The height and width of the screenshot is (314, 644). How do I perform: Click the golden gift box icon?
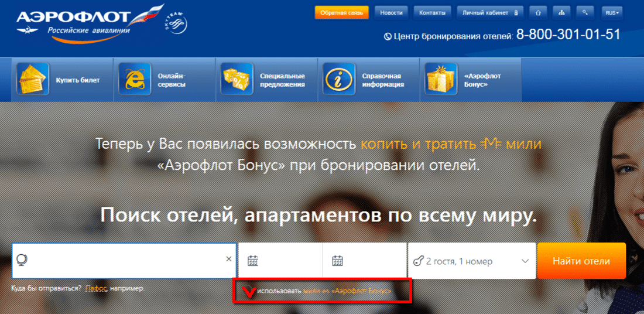coord(441,79)
